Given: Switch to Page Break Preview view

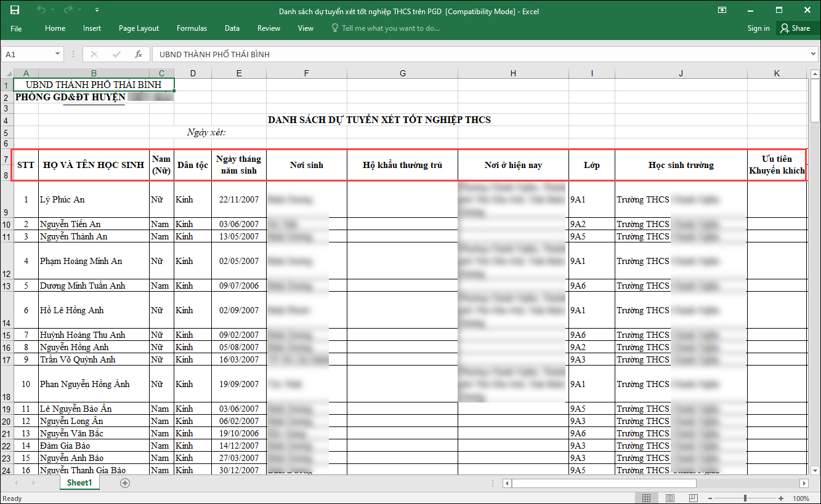Looking at the screenshot, I should click(x=694, y=498).
